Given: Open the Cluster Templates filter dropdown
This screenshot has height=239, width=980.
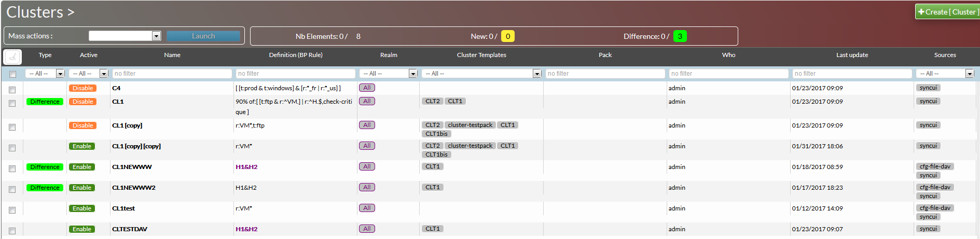Looking at the screenshot, I should point(481,74).
